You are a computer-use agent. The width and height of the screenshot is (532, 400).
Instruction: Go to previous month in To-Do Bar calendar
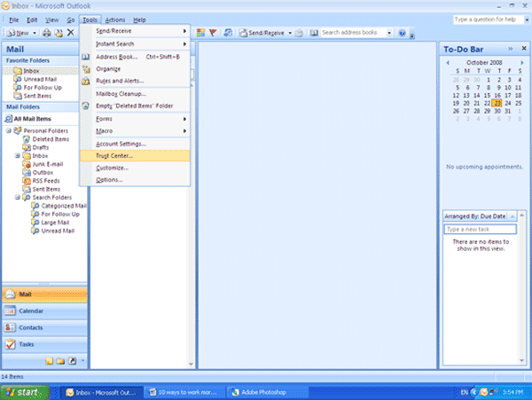coord(448,62)
